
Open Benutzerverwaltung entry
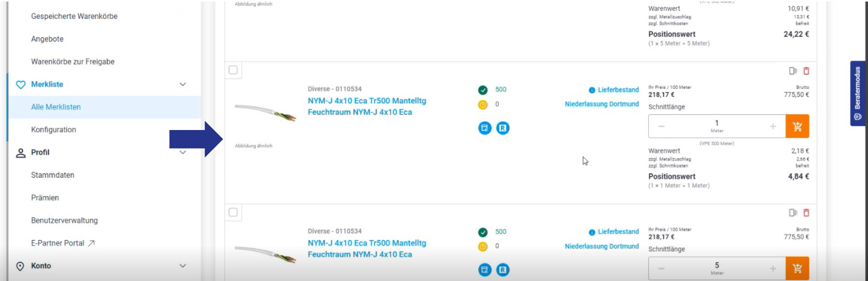[x=64, y=220]
